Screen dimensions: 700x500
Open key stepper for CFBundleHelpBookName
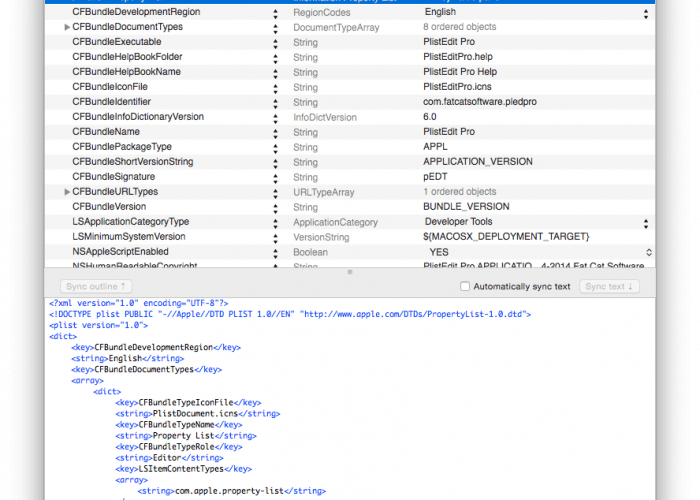[x=275, y=74]
